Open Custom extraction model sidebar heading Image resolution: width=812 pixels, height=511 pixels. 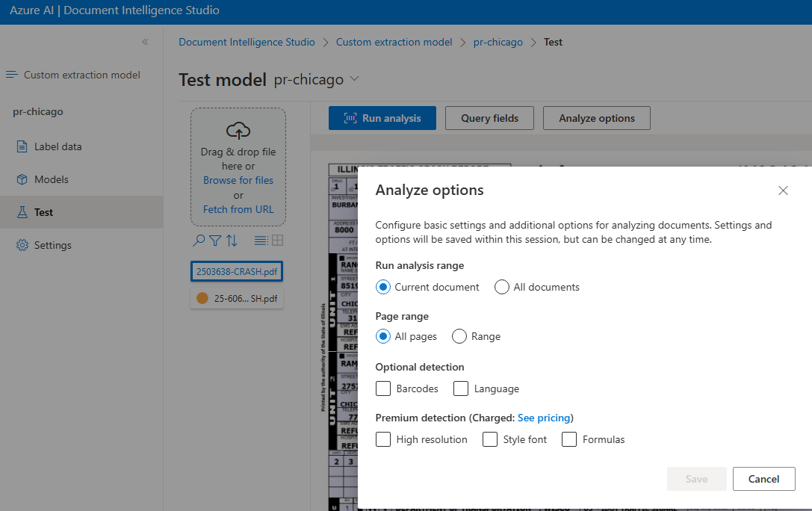coord(82,75)
